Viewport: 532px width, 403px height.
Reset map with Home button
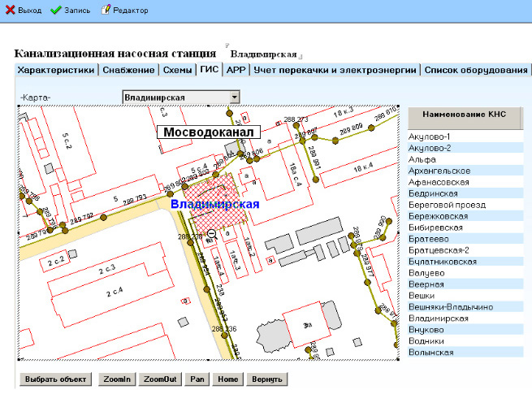click(x=227, y=379)
